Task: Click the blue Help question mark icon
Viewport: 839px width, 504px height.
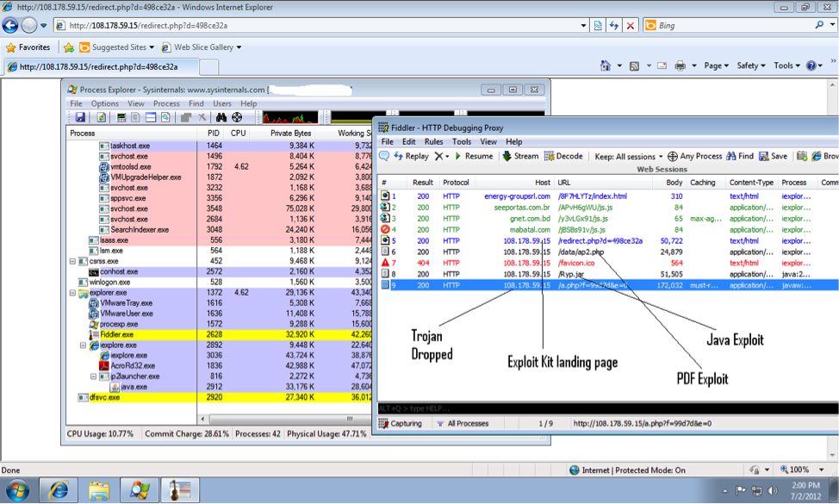Action: point(811,65)
